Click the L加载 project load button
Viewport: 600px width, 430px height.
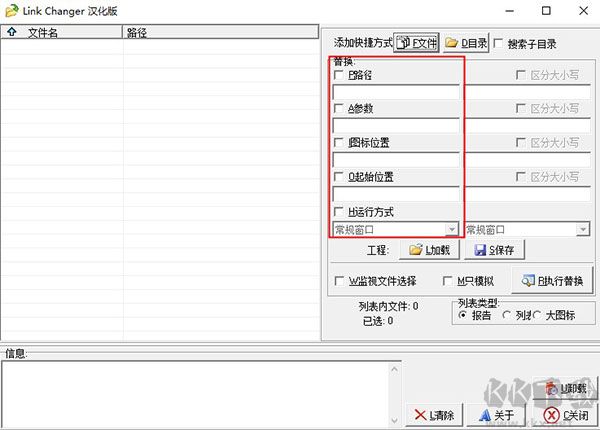429,250
